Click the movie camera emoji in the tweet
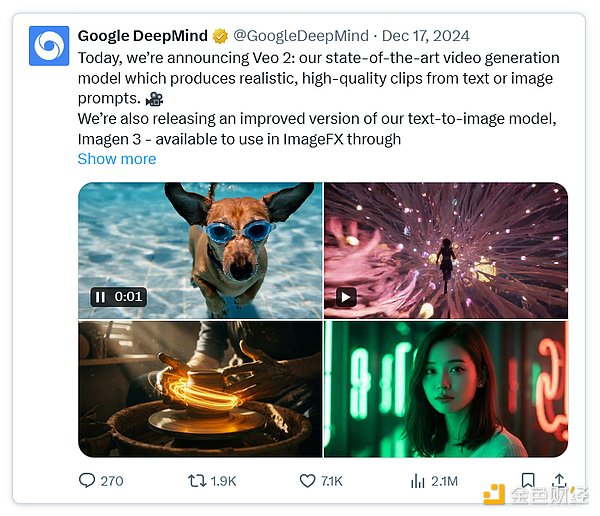Image resolution: width=600 pixels, height=516 pixels. point(155,98)
